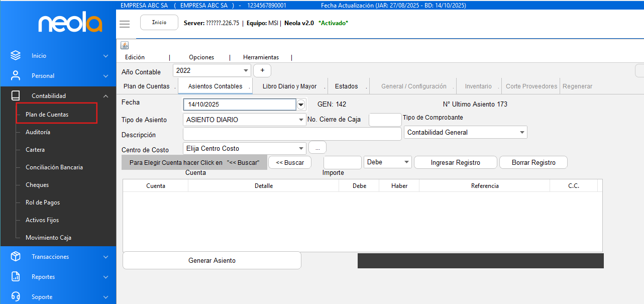Click the Descripción text field
This screenshot has height=304, width=644.
292,134
